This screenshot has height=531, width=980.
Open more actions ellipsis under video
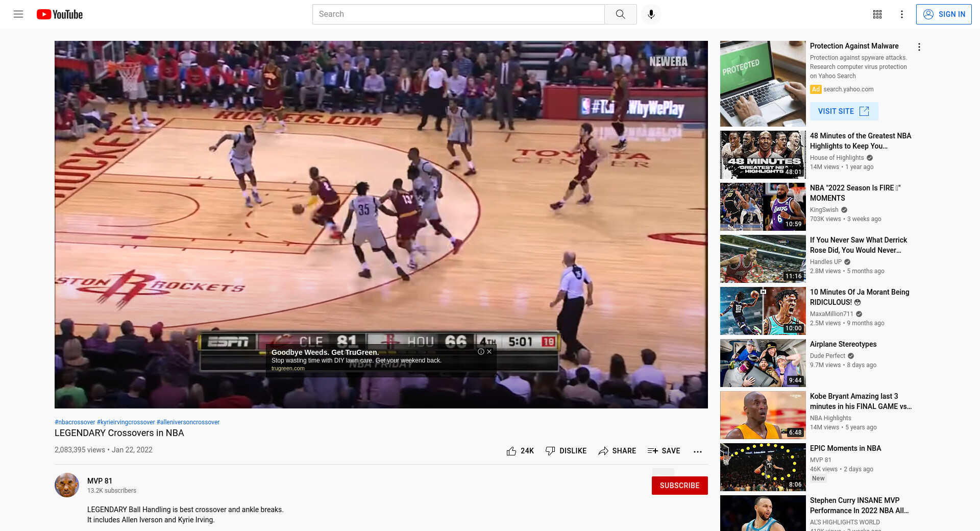pos(698,451)
